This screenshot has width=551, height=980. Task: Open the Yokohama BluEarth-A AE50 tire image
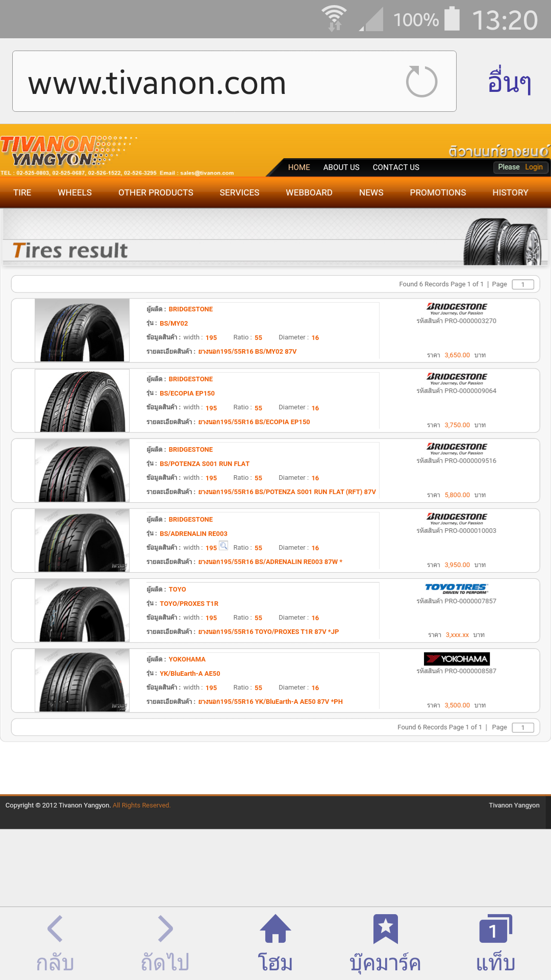click(82, 680)
